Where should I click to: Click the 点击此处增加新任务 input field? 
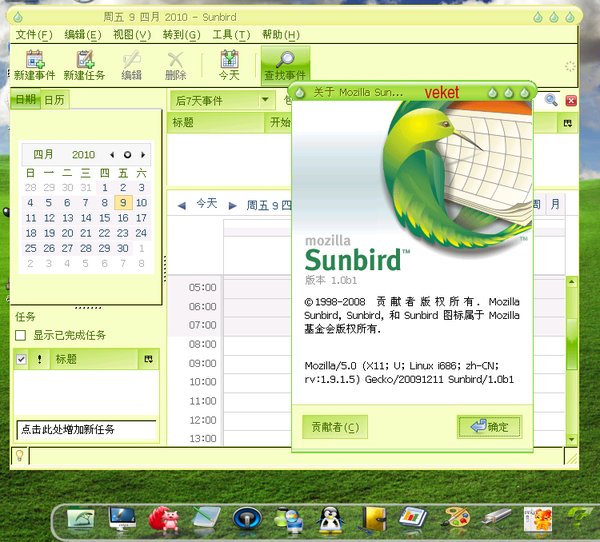(x=86, y=429)
